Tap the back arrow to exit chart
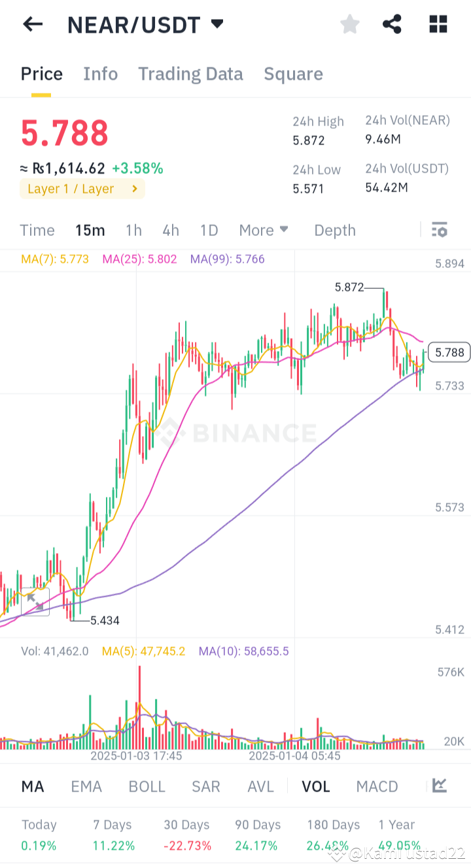 tap(32, 24)
